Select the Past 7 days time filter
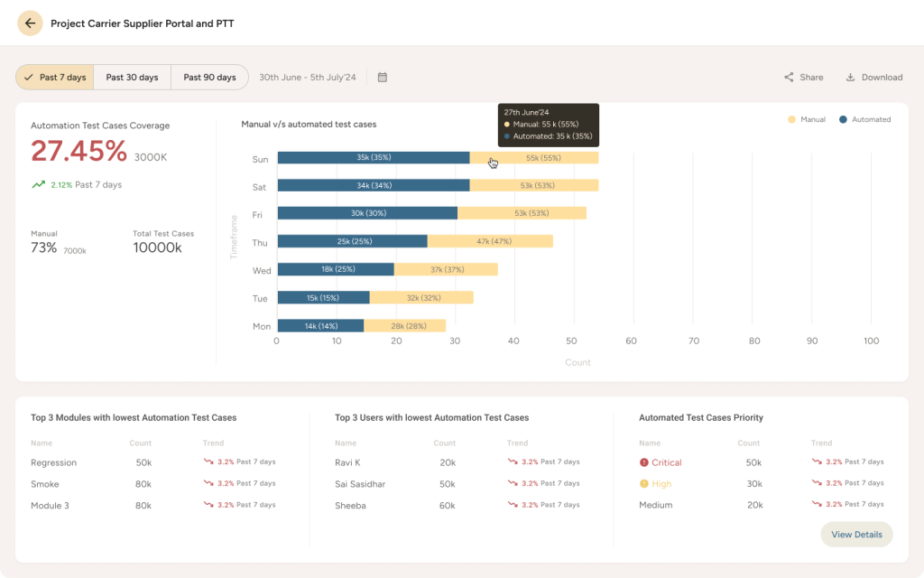Screen dimensions: 924x578 (54, 77)
